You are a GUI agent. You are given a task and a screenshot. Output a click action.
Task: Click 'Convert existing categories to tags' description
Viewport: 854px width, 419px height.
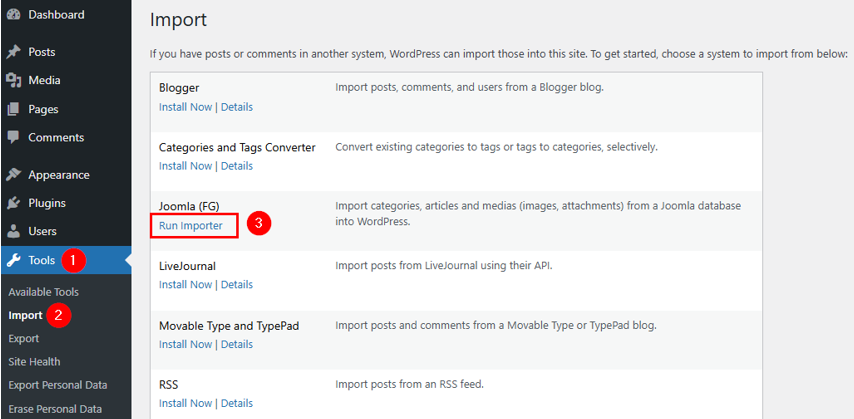coord(497,147)
